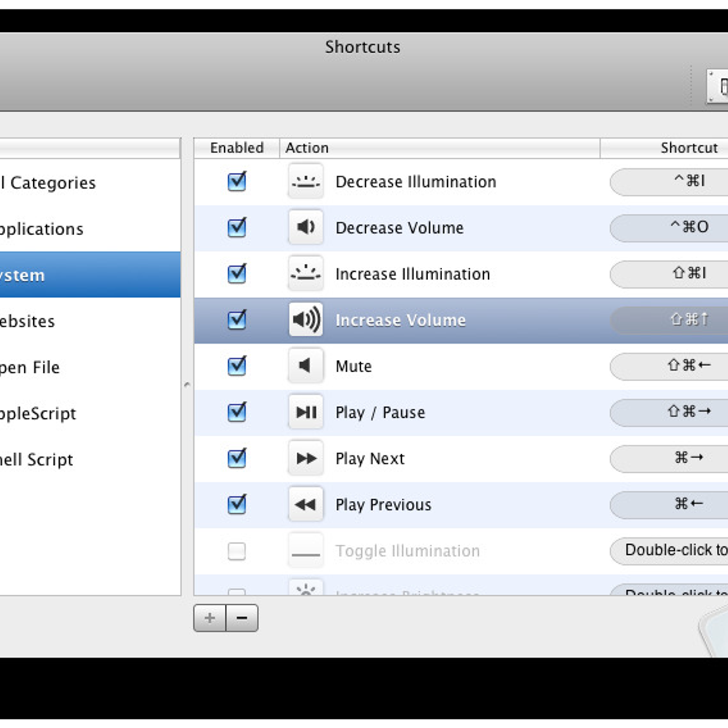The image size is (728, 728).
Task: Select the Play / Pause row label
Action: (380, 413)
